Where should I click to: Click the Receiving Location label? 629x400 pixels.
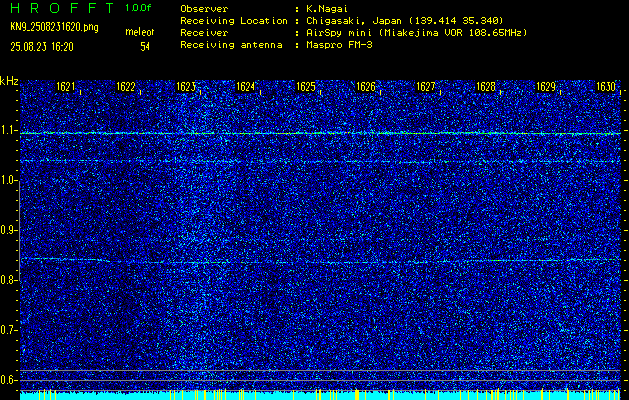click(x=234, y=20)
